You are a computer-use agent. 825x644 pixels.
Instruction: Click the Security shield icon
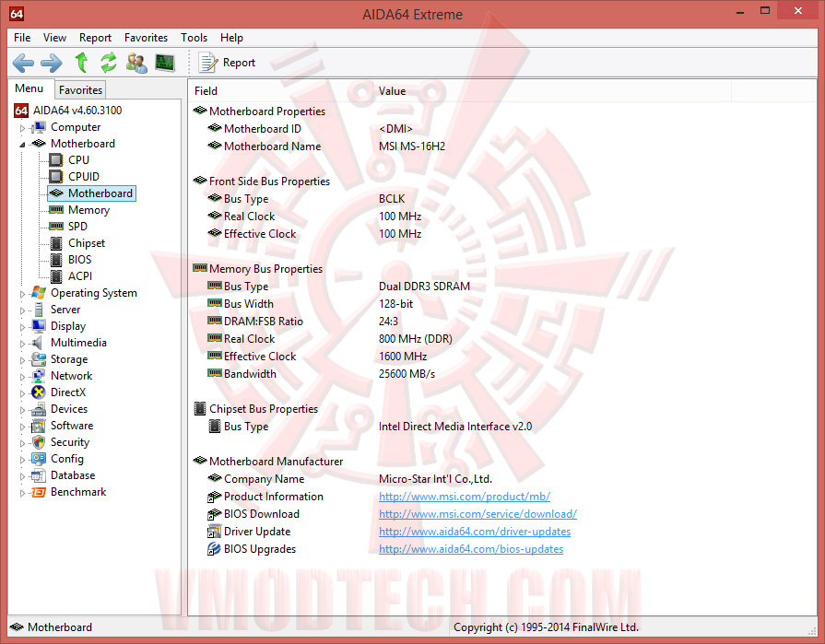click(38, 442)
